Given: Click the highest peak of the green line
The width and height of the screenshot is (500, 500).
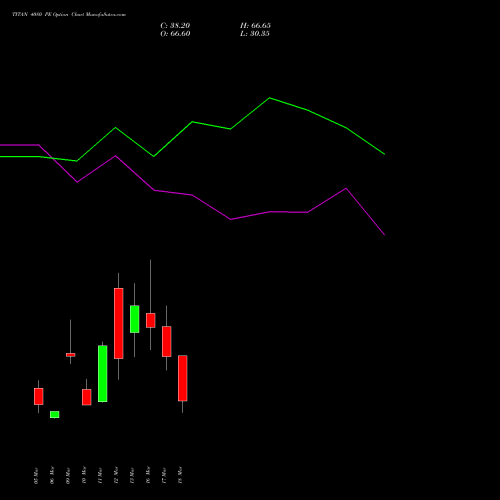Looking at the screenshot, I should pos(270,98).
